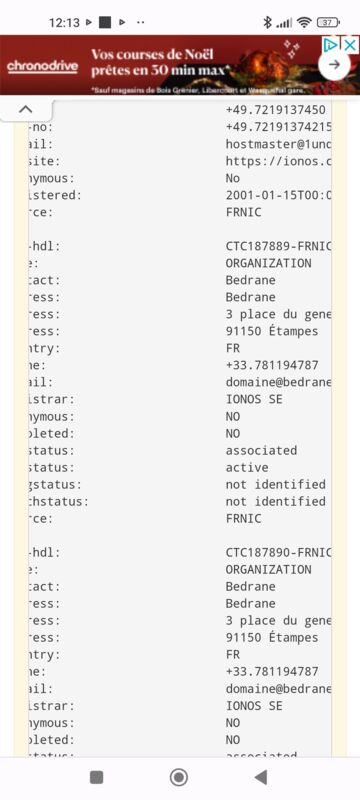Select the CTC187890-FRNIC handle text

click(278, 553)
